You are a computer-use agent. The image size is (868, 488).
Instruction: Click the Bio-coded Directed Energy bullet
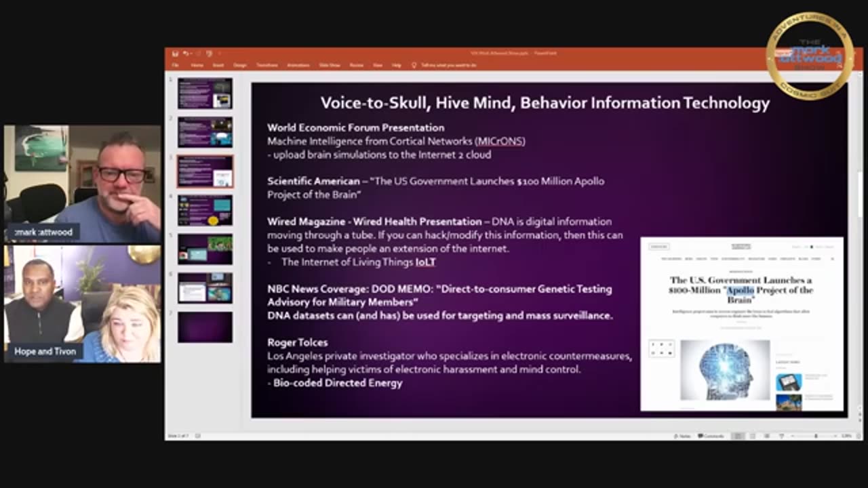(334, 383)
